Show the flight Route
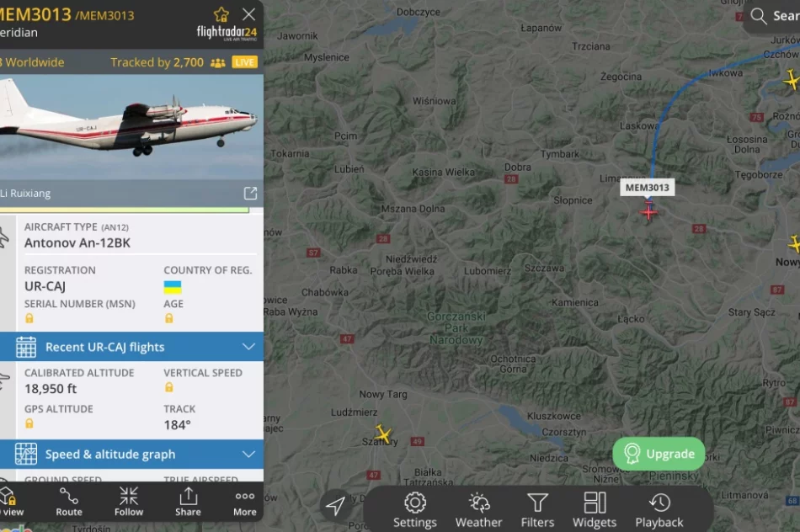 [69, 502]
